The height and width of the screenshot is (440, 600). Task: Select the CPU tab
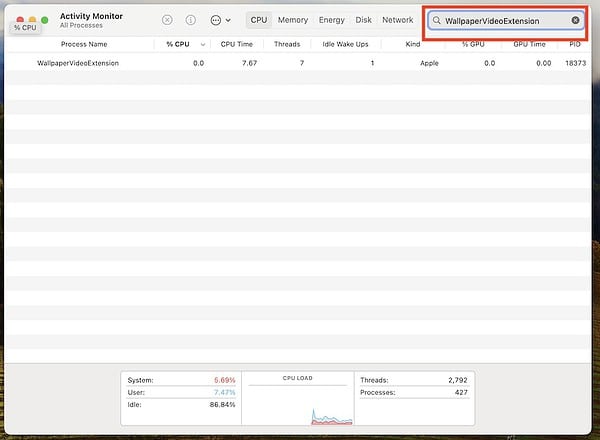coord(258,20)
